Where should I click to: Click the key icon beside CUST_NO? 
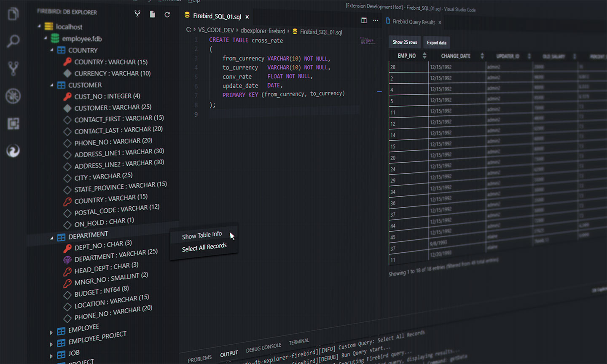point(67,97)
